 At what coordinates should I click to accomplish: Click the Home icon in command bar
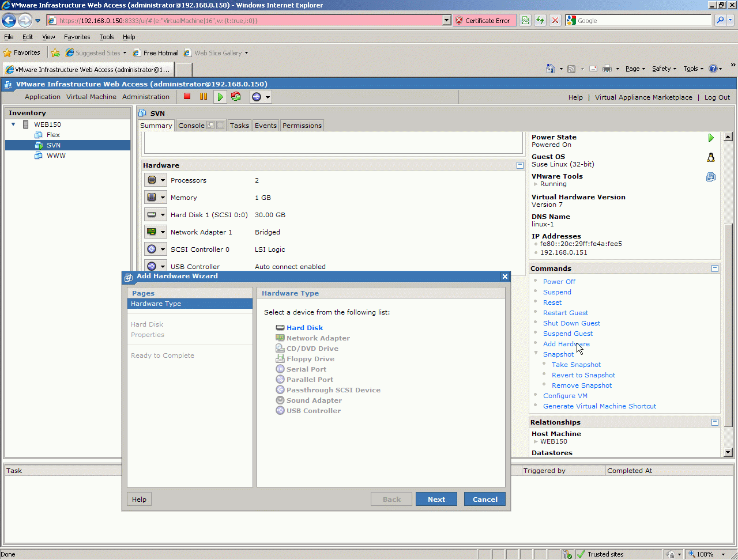(551, 69)
